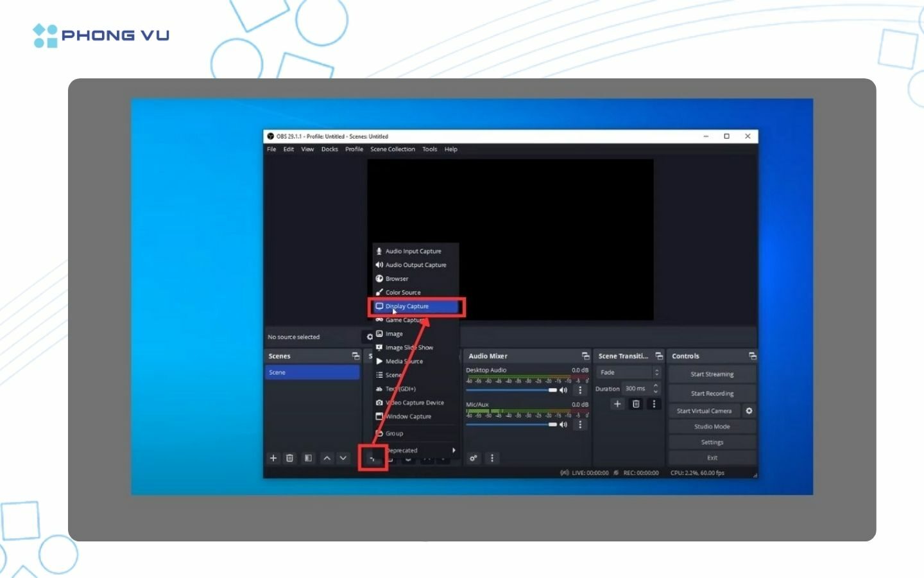Choose Display Capture from the source menu

(x=416, y=306)
